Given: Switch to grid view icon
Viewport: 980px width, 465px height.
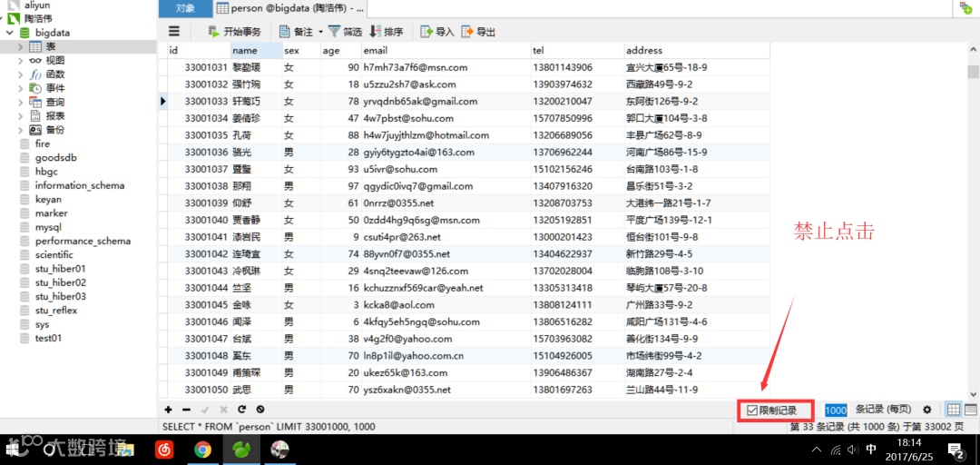Looking at the screenshot, I should pyautogui.click(x=954, y=410).
